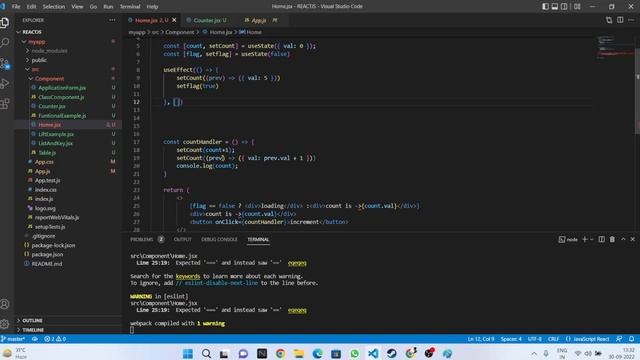Image resolution: width=640 pixels, height=360 pixels.
Task: Maximize the terminal panel size
Action: (623, 239)
